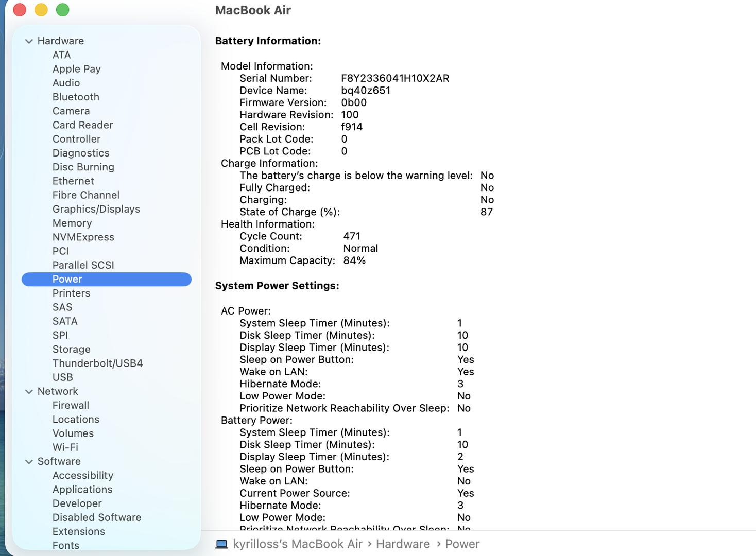Open Firewall under Network

71,406
